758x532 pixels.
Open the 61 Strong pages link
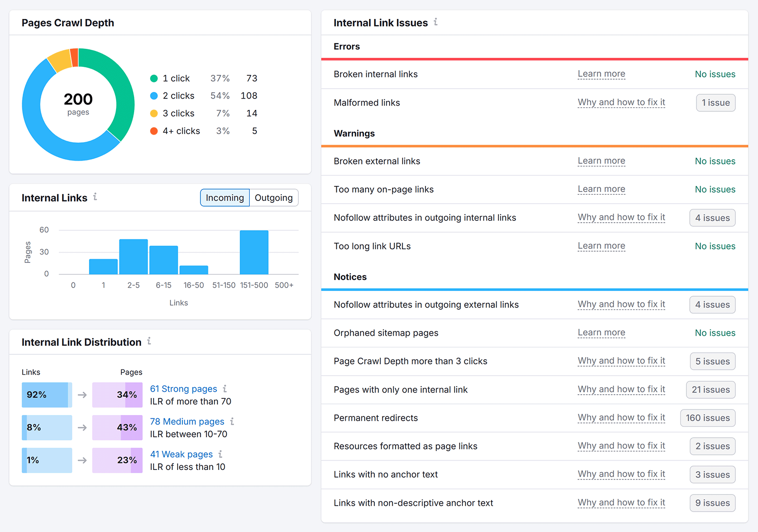tap(183, 388)
